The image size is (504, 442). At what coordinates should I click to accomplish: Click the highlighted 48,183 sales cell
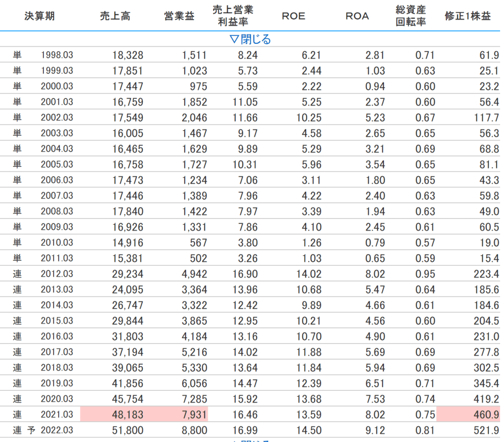(127, 414)
